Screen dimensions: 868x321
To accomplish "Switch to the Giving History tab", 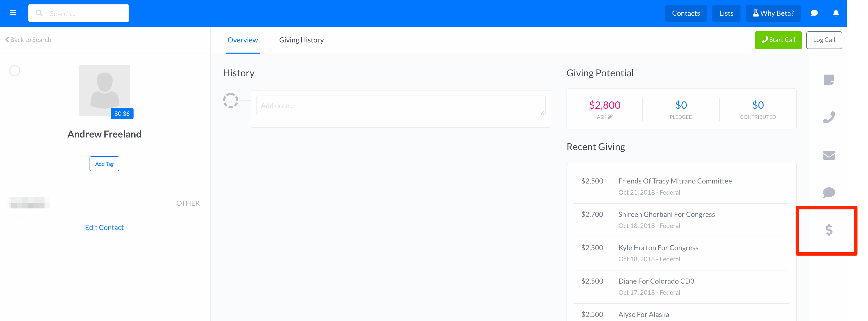I will [x=301, y=40].
